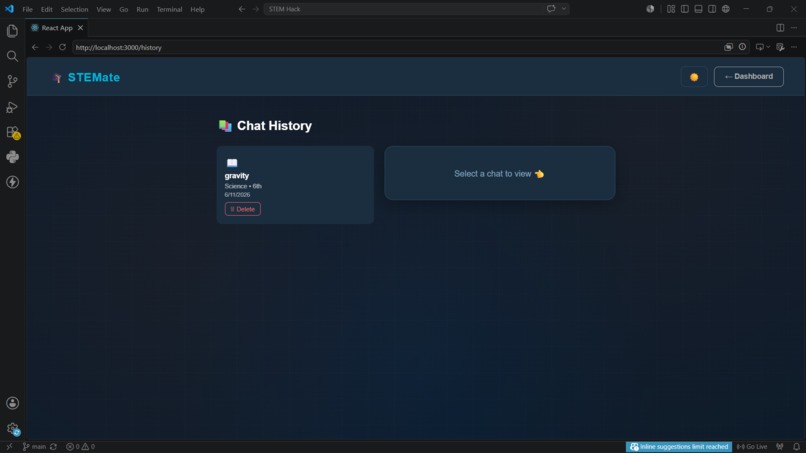Screen dimensions: 806x453
Task: Open the Help menu
Action: coord(197,9)
